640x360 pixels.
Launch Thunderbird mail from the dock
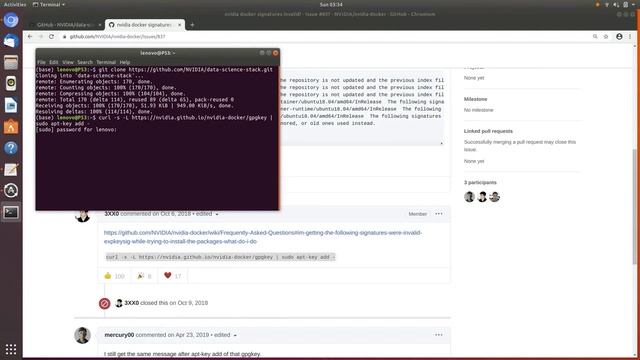pos(11,41)
